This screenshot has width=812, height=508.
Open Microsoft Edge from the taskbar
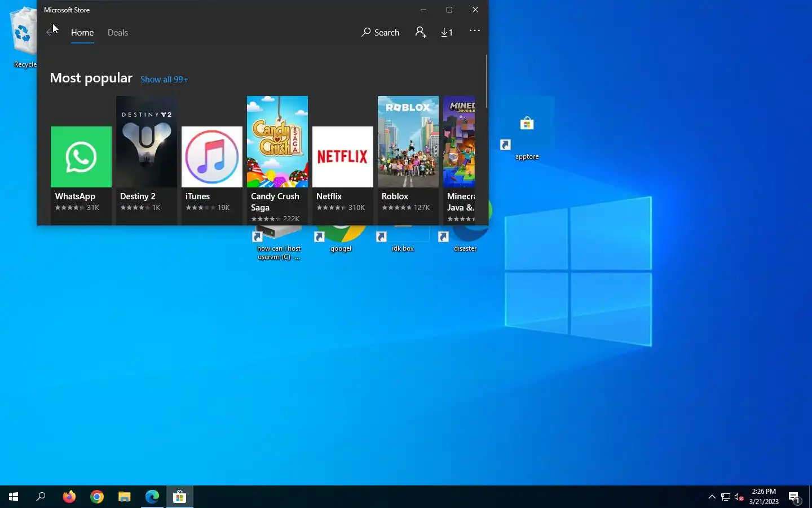pos(152,497)
